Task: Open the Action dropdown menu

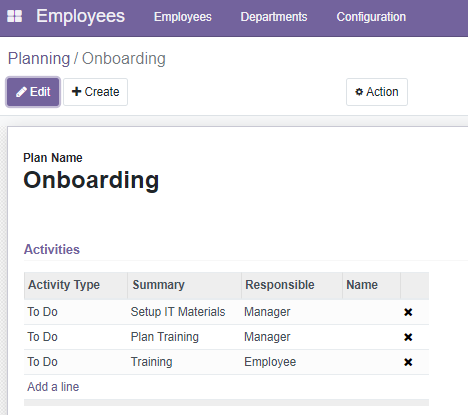Action: 377,92
